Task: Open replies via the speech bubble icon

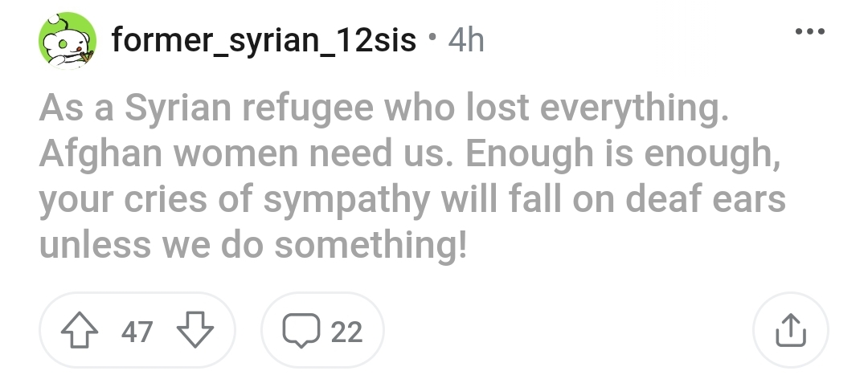Action: (301, 331)
